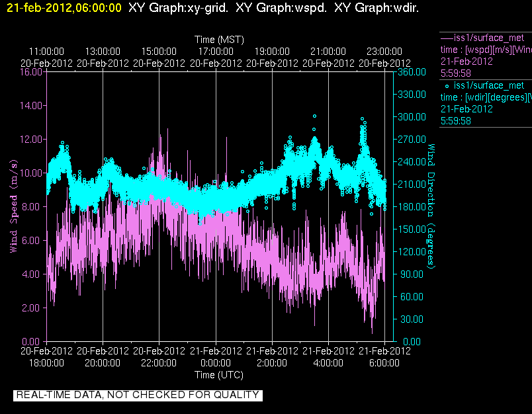Click the Wind Speed (m/s) axis label
The image size is (532, 414).
tap(13, 206)
